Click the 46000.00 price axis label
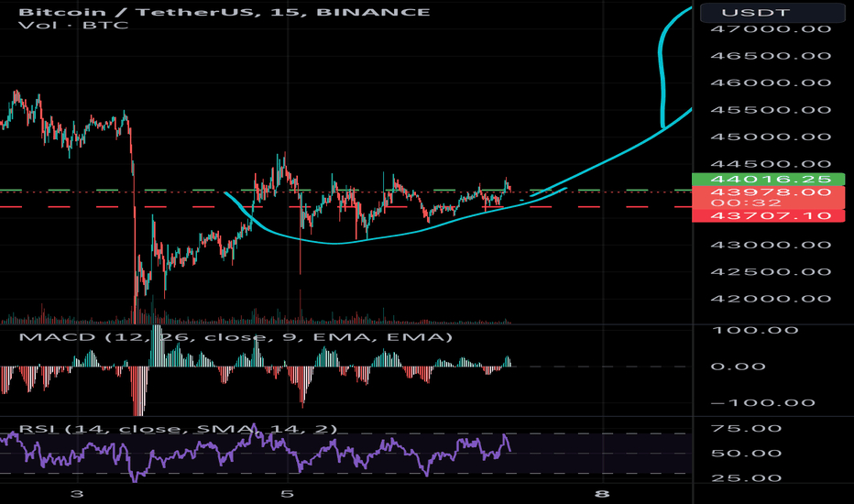854x504 pixels. pyautogui.click(x=770, y=82)
